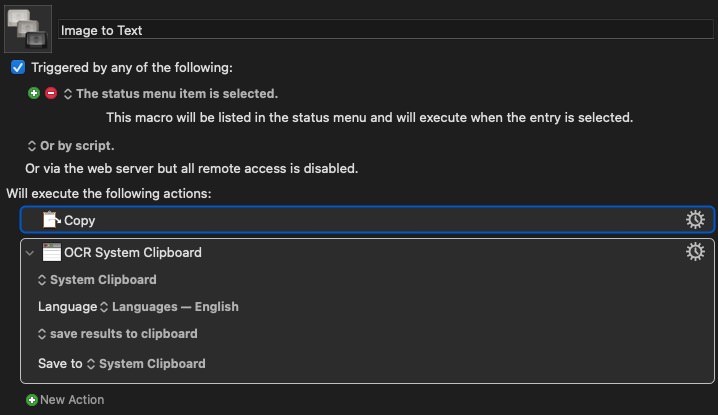Select the Copy action row

tap(367, 220)
